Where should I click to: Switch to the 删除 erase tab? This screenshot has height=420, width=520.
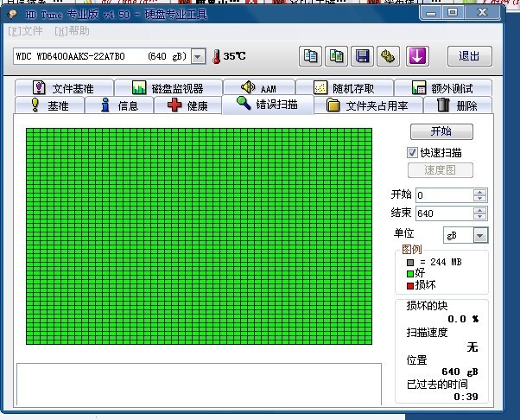pos(457,105)
